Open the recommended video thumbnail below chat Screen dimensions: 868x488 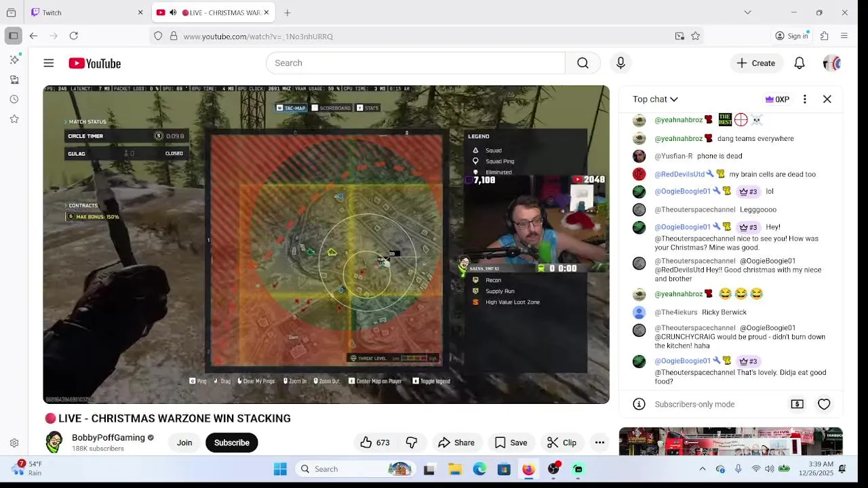pyautogui.click(x=731, y=441)
